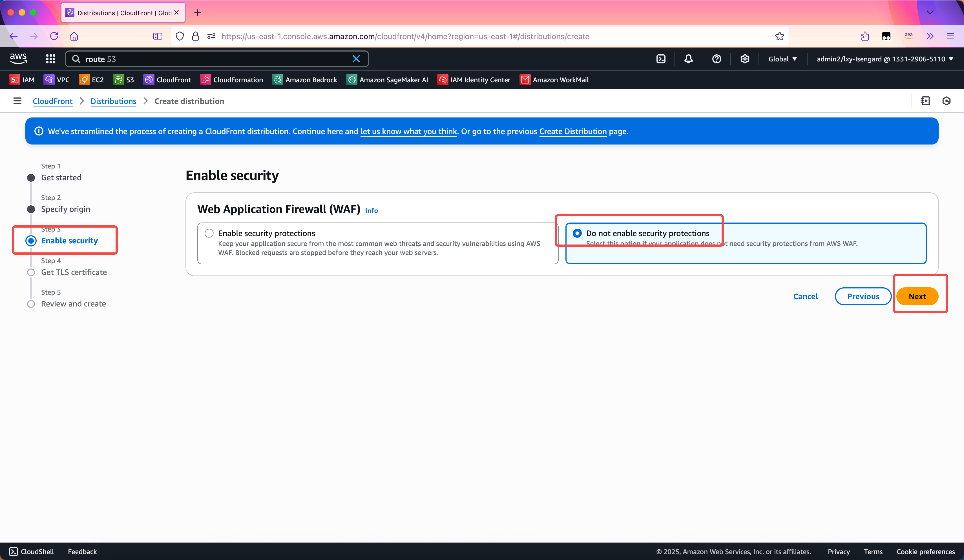Click the Amazon extension icon in browser toolbar
Viewport: 964px width, 560px height.
pyautogui.click(x=908, y=36)
